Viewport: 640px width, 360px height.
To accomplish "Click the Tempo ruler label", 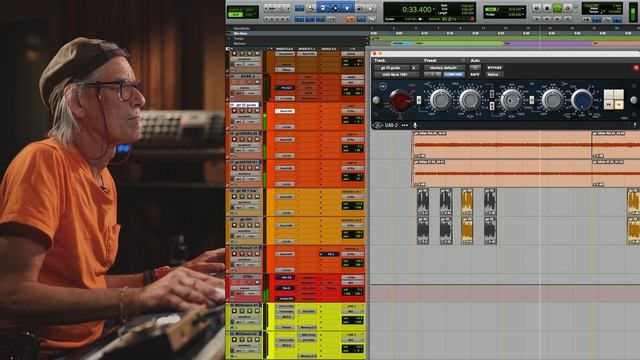I will coord(239,38).
